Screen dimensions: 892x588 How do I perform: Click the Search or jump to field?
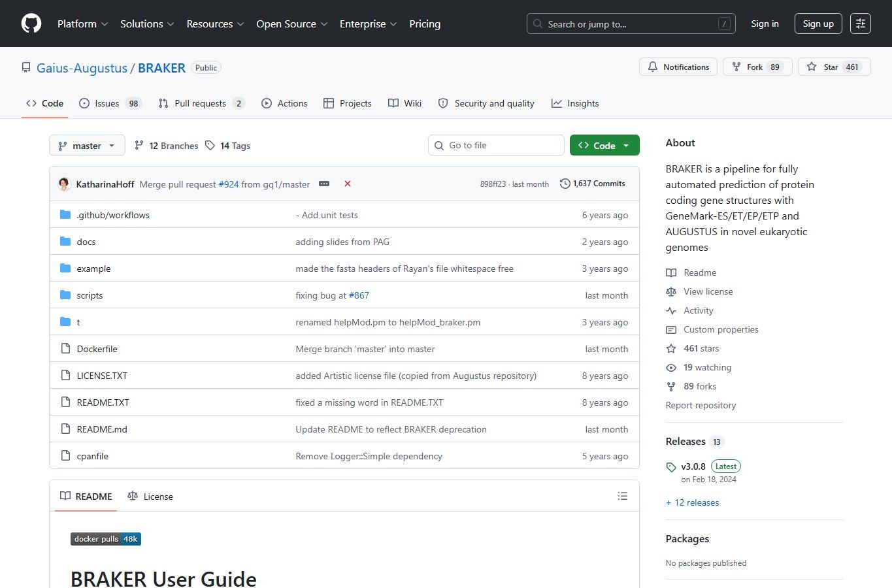click(631, 24)
